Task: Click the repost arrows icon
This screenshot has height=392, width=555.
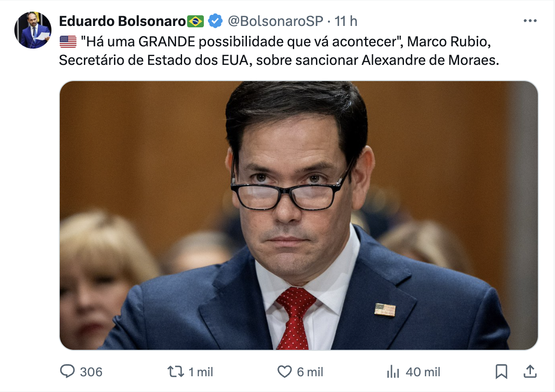Action: tap(176, 372)
